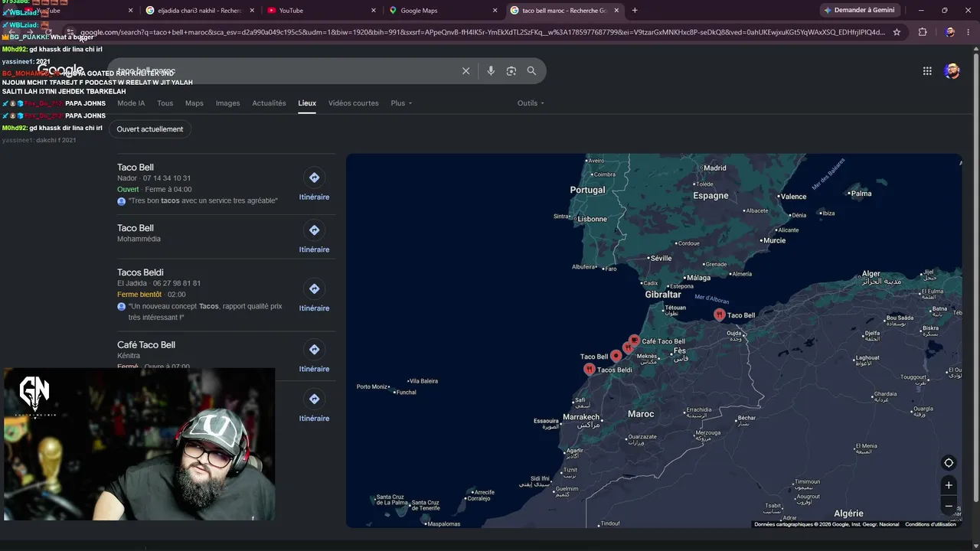This screenshot has width=980, height=551.
Task: Open the Café Taco Bell result
Action: pos(146,345)
